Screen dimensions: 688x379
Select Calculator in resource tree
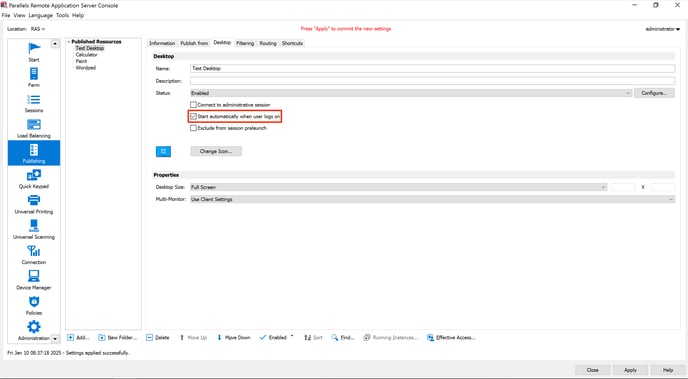tap(86, 55)
